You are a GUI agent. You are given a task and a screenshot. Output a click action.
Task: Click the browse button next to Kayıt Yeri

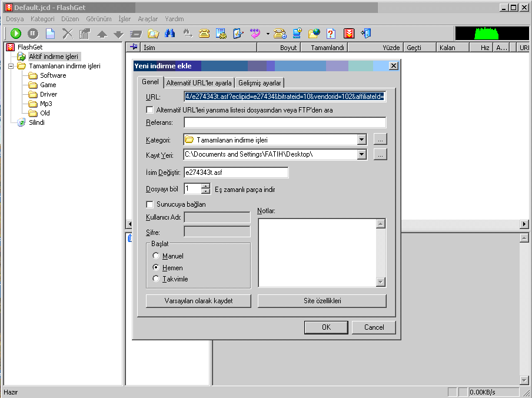point(380,154)
